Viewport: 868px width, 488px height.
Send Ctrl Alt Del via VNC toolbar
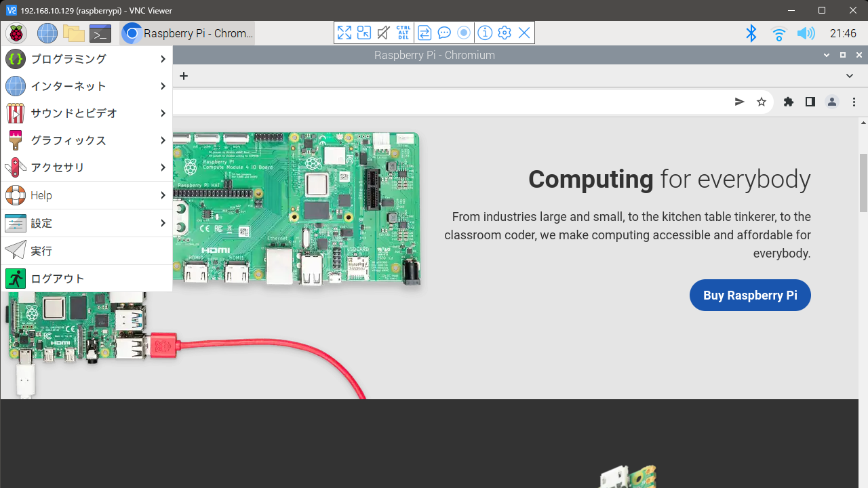point(403,33)
